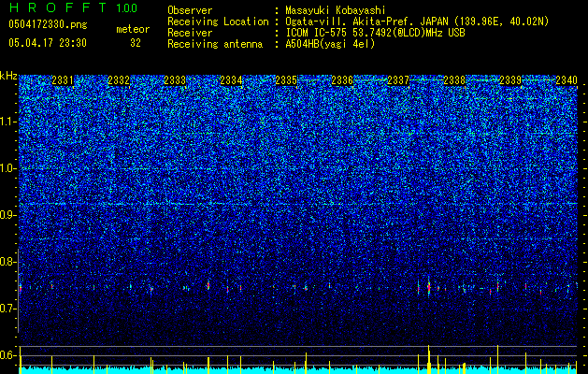This screenshot has width=588, height=374.
Task: Select the Receiving Location label
Action: click(x=218, y=22)
